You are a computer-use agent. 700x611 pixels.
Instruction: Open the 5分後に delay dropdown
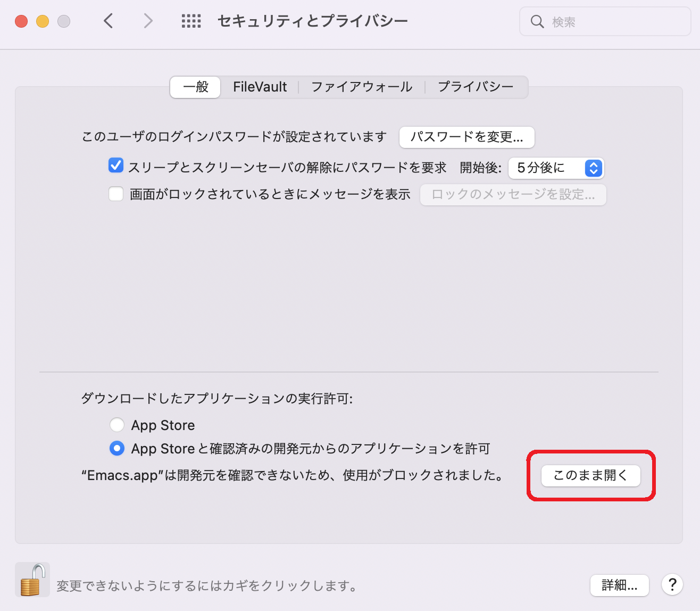(x=556, y=168)
